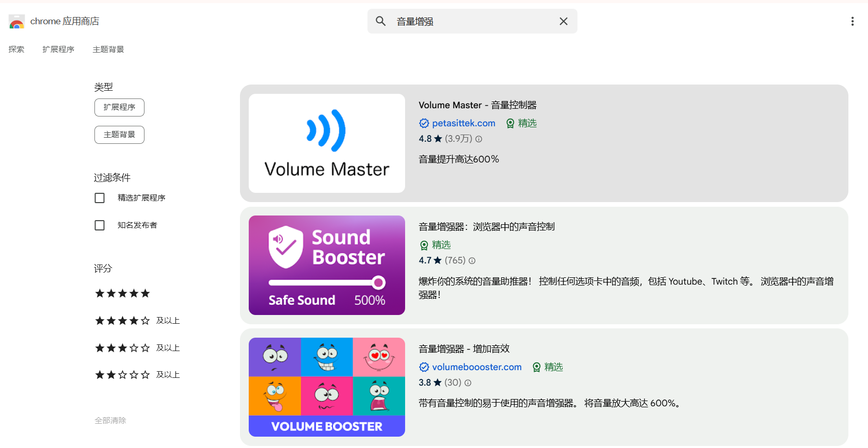Open the Volume Master thumbnail image

pyautogui.click(x=327, y=143)
